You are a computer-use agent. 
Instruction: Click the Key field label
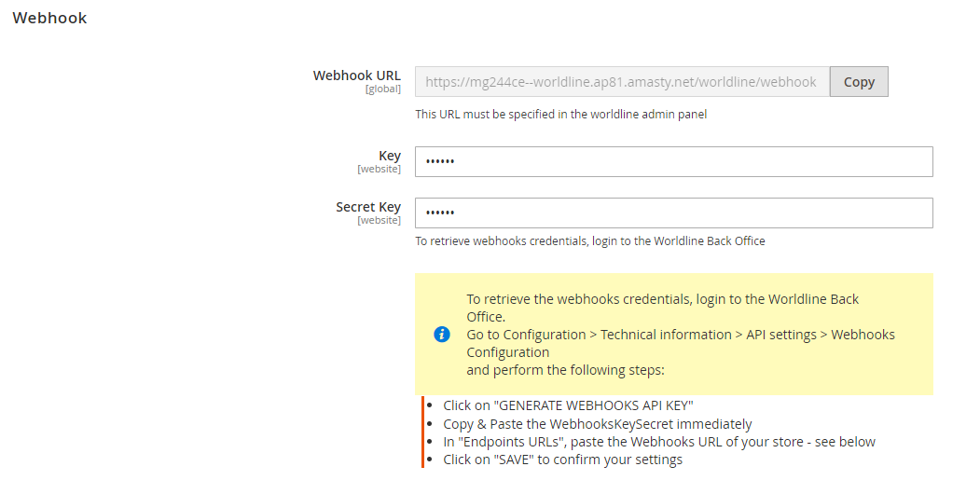[390, 156]
